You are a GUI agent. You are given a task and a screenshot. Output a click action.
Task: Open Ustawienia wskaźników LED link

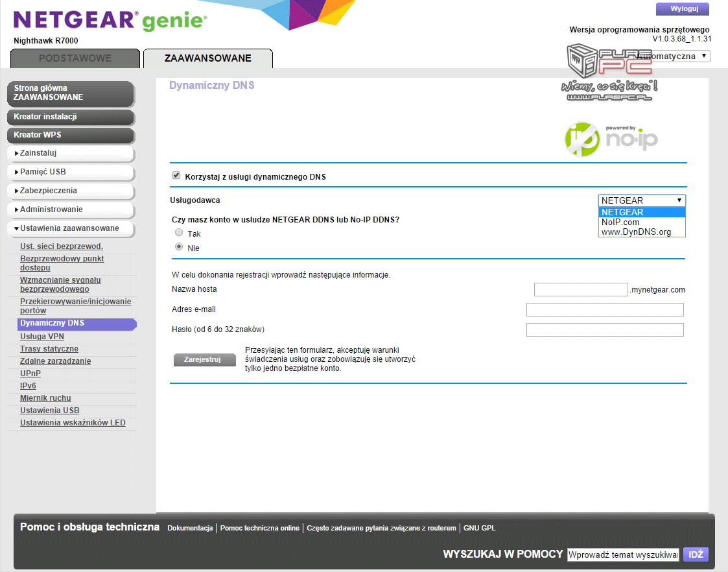[x=73, y=423]
